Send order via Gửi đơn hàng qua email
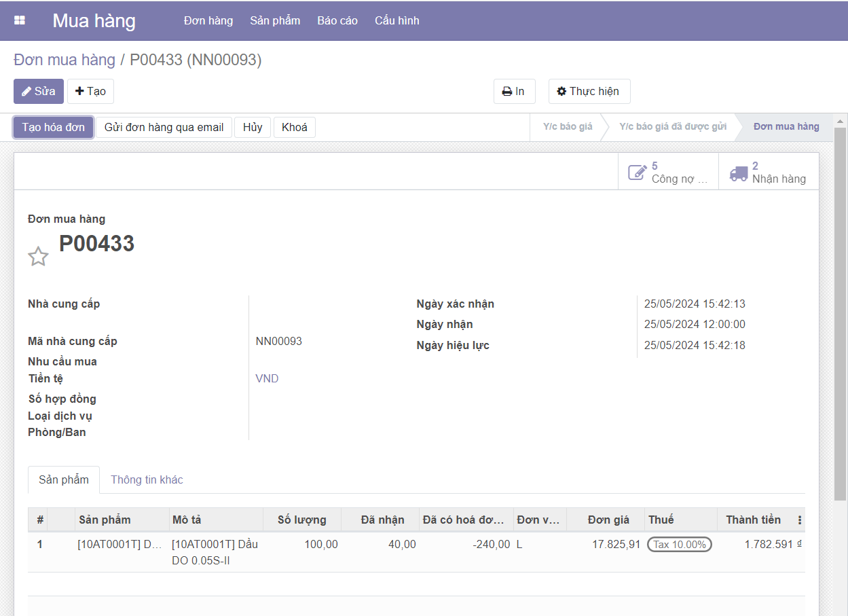This screenshot has width=848, height=616. tap(164, 128)
